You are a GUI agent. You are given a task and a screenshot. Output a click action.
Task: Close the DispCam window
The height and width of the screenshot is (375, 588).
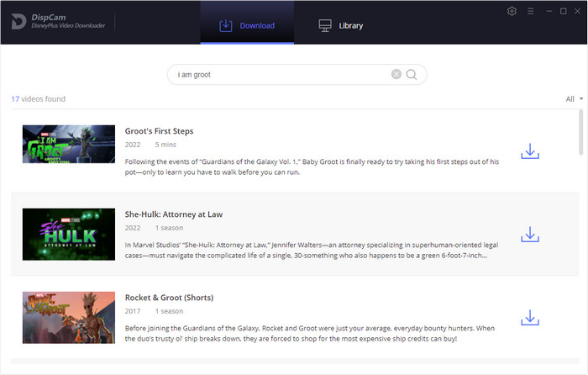pos(578,11)
